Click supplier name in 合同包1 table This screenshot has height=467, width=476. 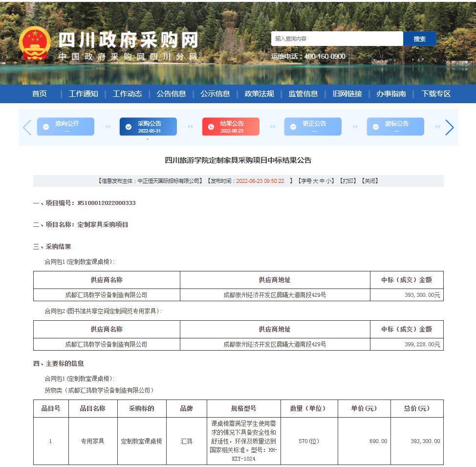click(x=106, y=295)
